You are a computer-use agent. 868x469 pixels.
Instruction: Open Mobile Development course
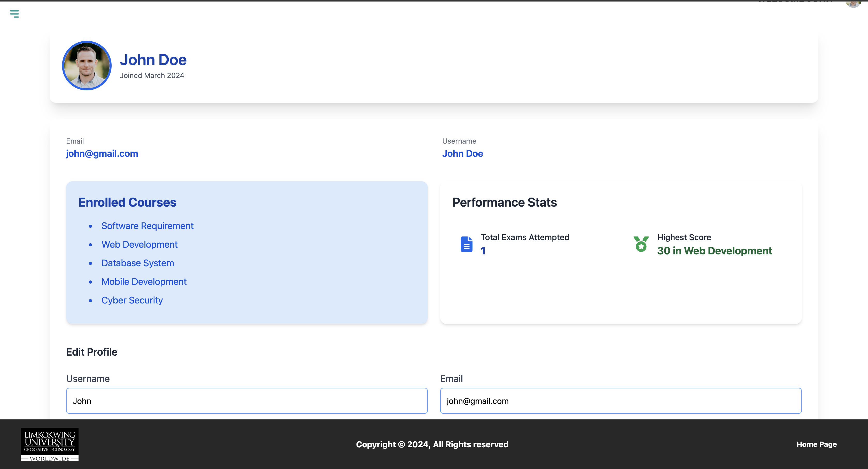[144, 282]
